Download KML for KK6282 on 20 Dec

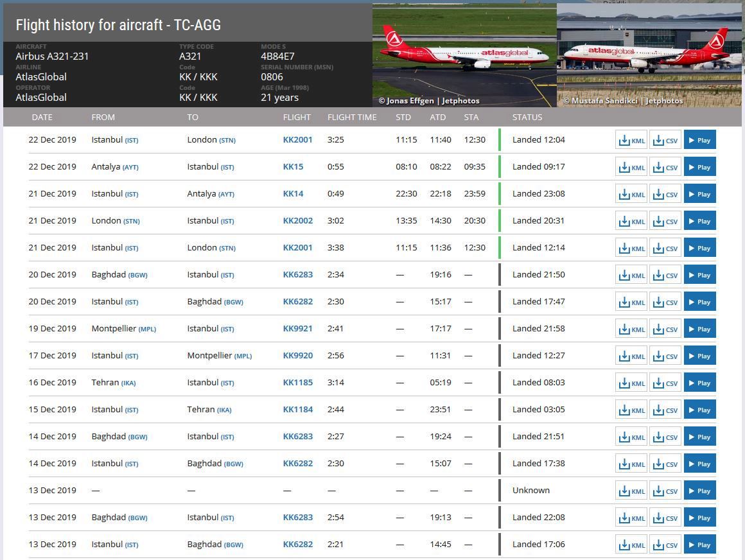631,302
